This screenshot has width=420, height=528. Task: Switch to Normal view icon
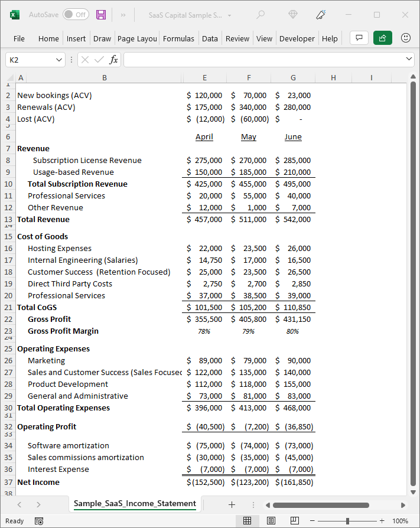click(x=248, y=520)
